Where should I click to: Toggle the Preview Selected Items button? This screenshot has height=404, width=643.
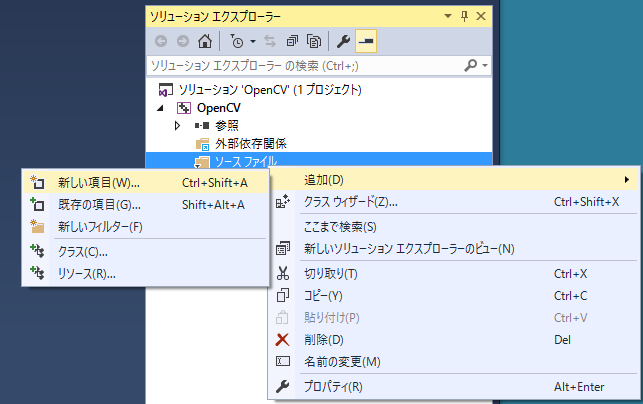coord(367,42)
